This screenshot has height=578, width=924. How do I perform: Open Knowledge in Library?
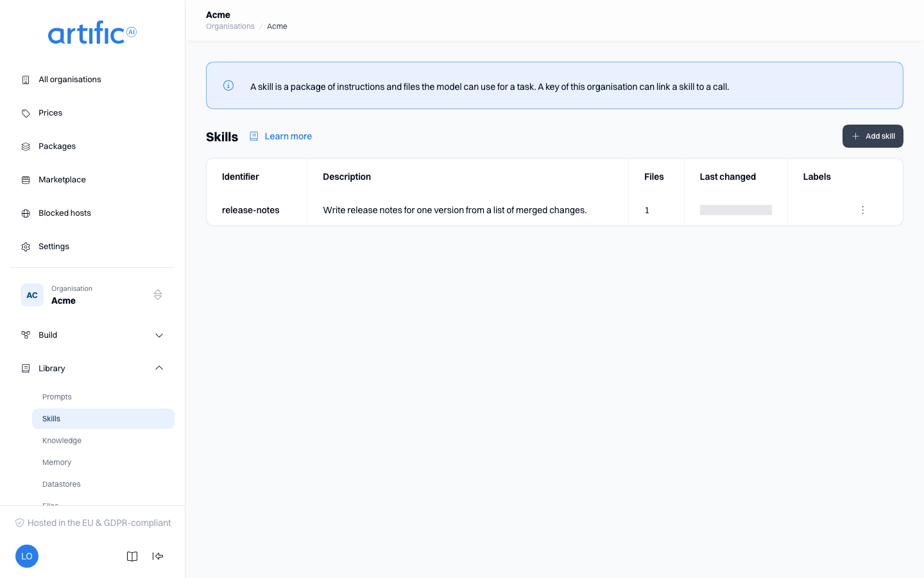pos(103,441)
